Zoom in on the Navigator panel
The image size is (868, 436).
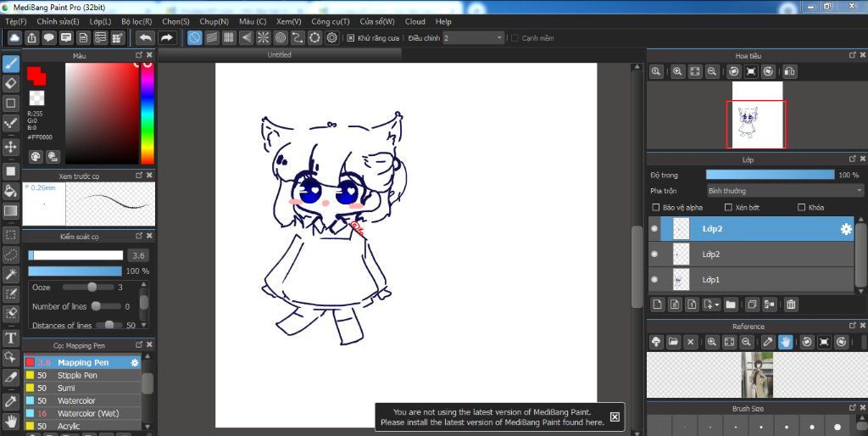click(677, 71)
